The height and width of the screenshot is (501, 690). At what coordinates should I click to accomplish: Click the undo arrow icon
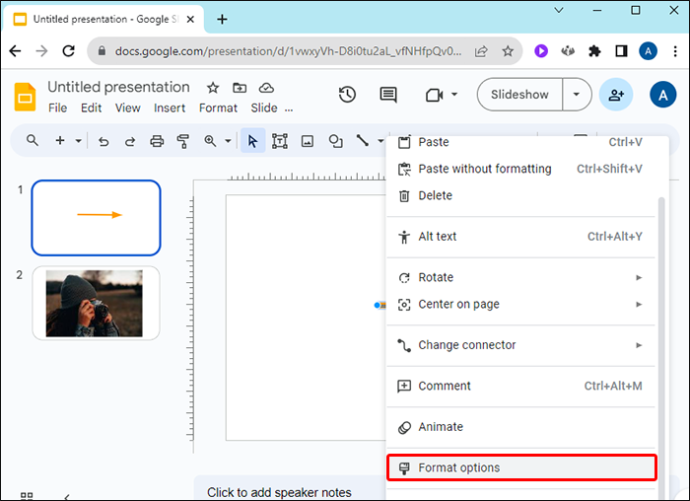pyautogui.click(x=103, y=141)
